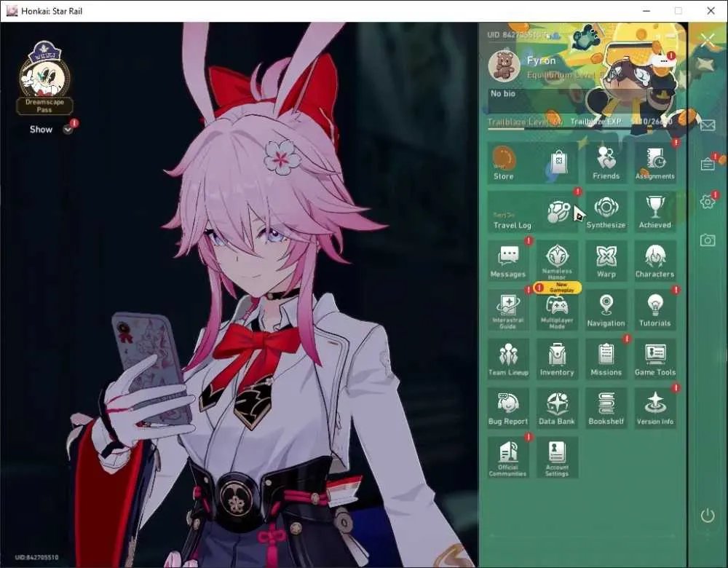This screenshot has width=728, height=568.
Task: Open Team Lineup
Action: [x=508, y=359]
